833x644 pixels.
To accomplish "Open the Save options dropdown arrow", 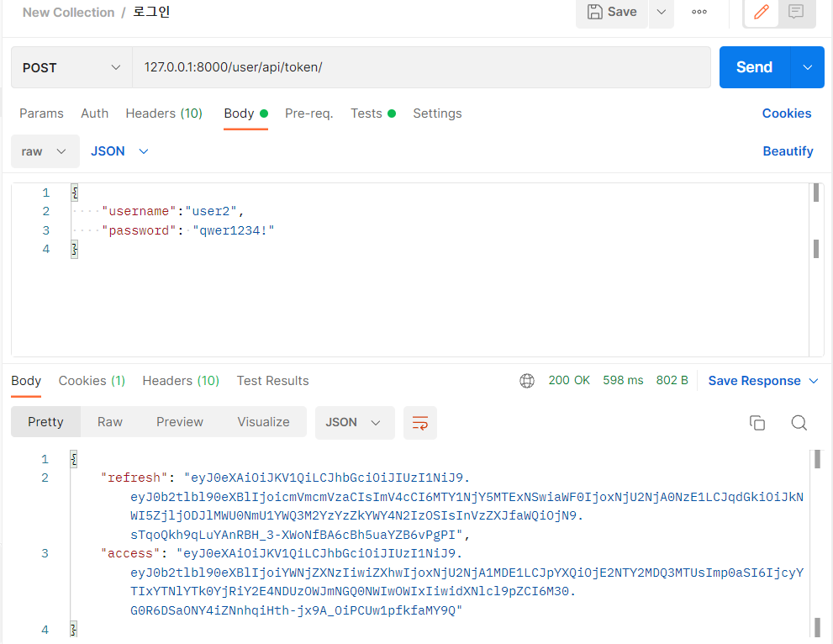I will [662, 13].
